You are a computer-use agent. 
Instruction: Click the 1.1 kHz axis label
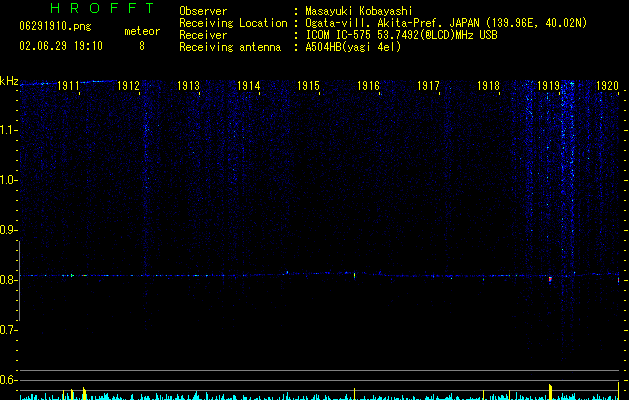click(7, 130)
